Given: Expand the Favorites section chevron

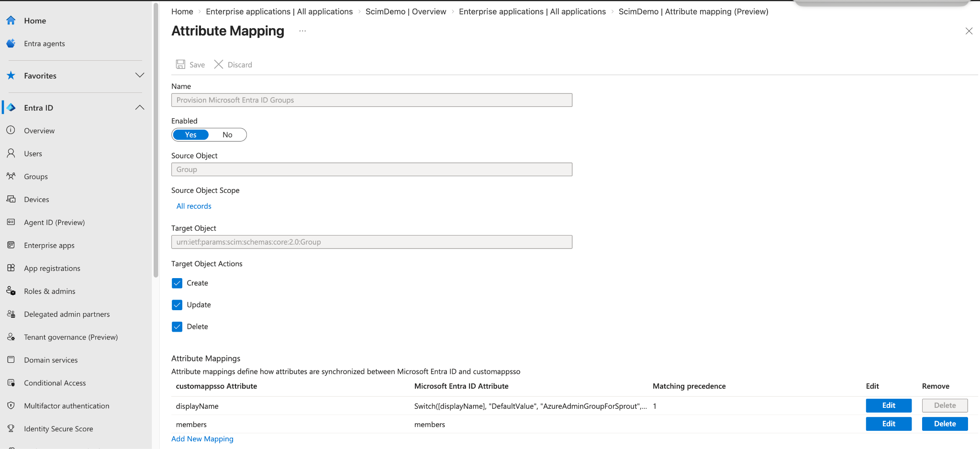Looking at the screenshot, I should (140, 75).
